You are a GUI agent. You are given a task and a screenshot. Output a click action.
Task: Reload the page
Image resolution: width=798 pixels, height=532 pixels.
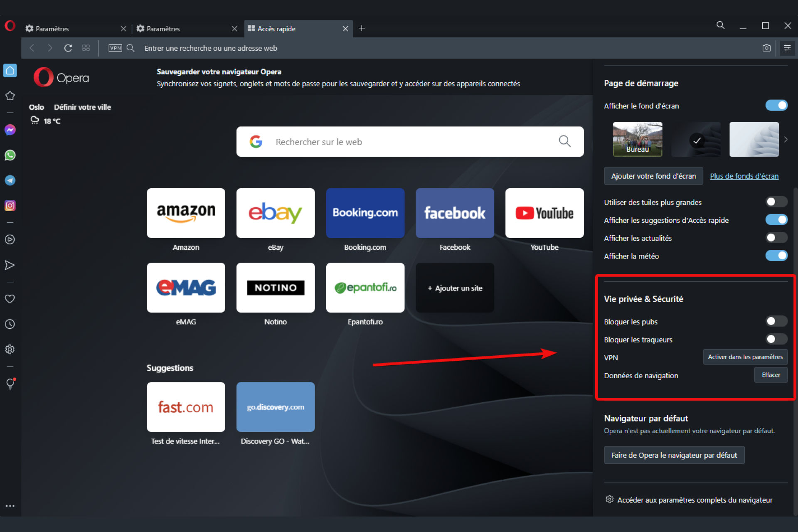[68, 48]
